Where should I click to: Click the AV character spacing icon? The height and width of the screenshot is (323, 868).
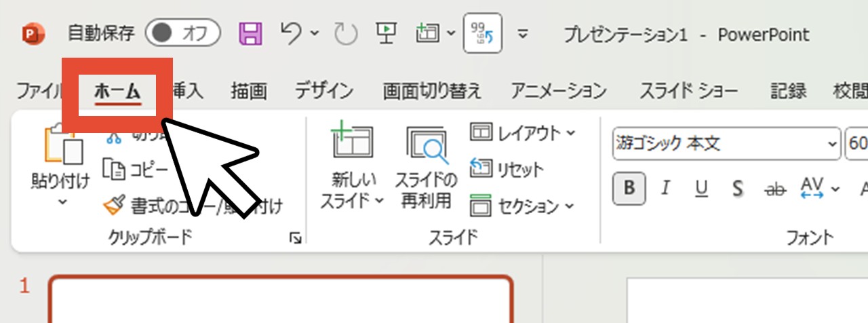click(811, 188)
